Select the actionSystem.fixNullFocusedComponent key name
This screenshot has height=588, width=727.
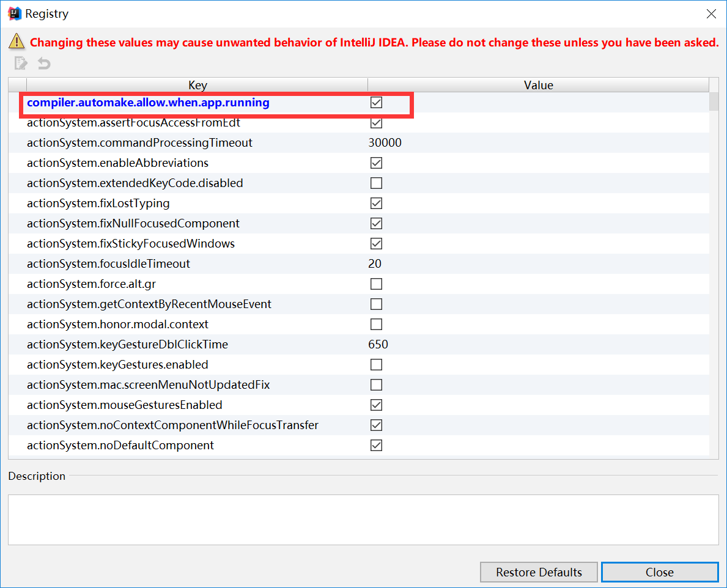(x=133, y=223)
